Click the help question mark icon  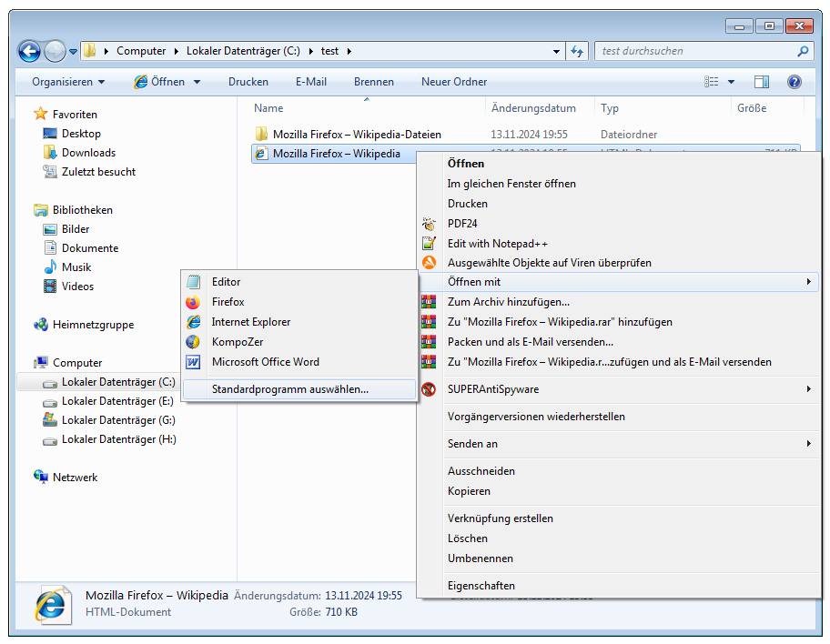point(794,82)
